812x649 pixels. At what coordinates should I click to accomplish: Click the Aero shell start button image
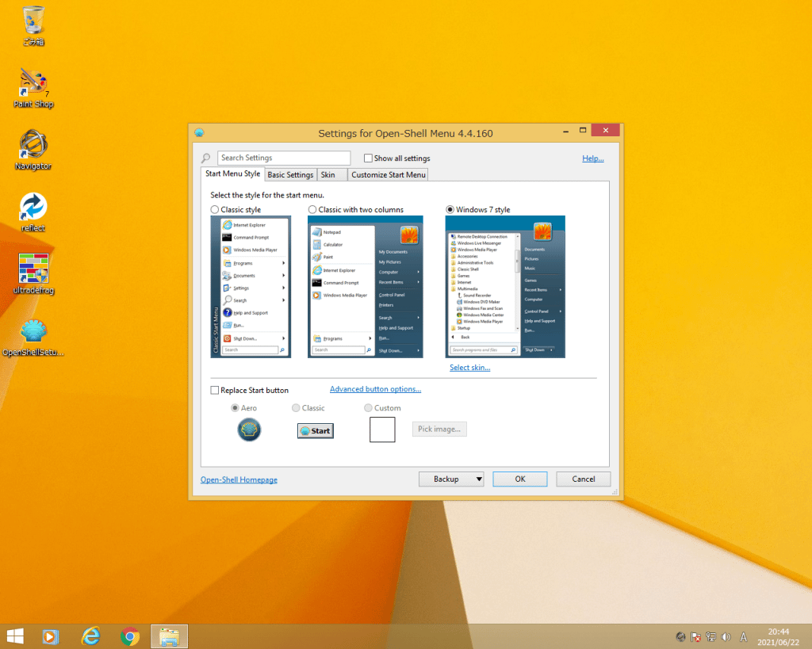[x=249, y=429]
